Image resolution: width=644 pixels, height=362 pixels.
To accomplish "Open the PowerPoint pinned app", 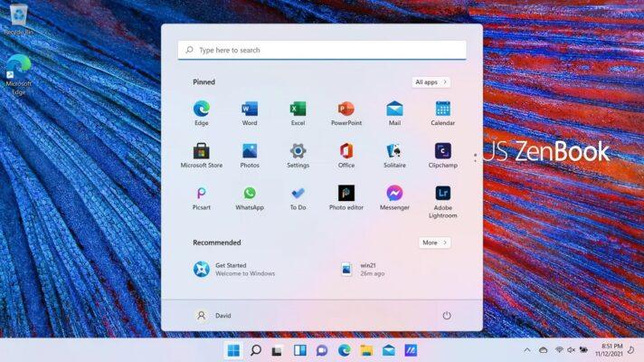I will coord(346,110).
